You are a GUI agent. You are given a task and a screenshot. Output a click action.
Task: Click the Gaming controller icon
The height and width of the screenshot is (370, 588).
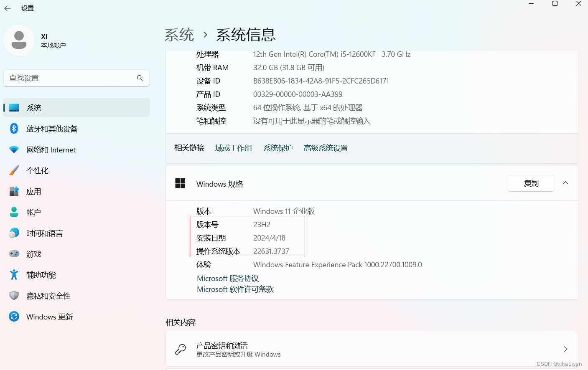point(14,254)
